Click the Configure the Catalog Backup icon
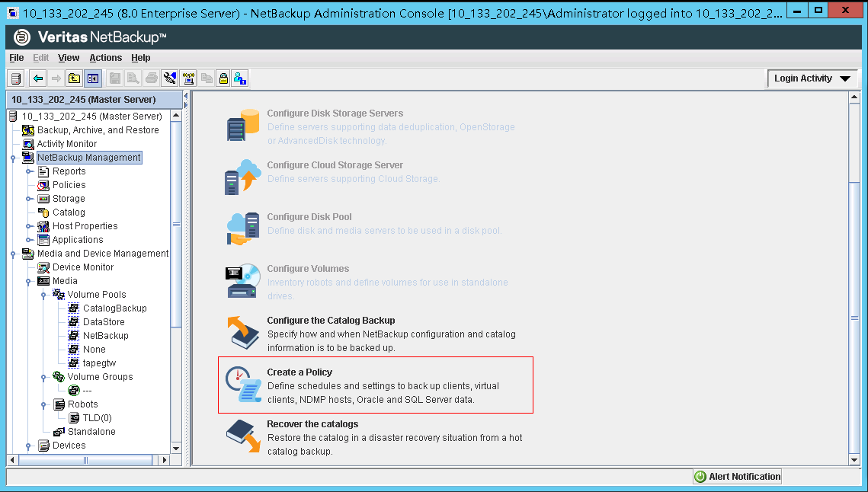The image size is (868, 492). (x=242, y=333)
